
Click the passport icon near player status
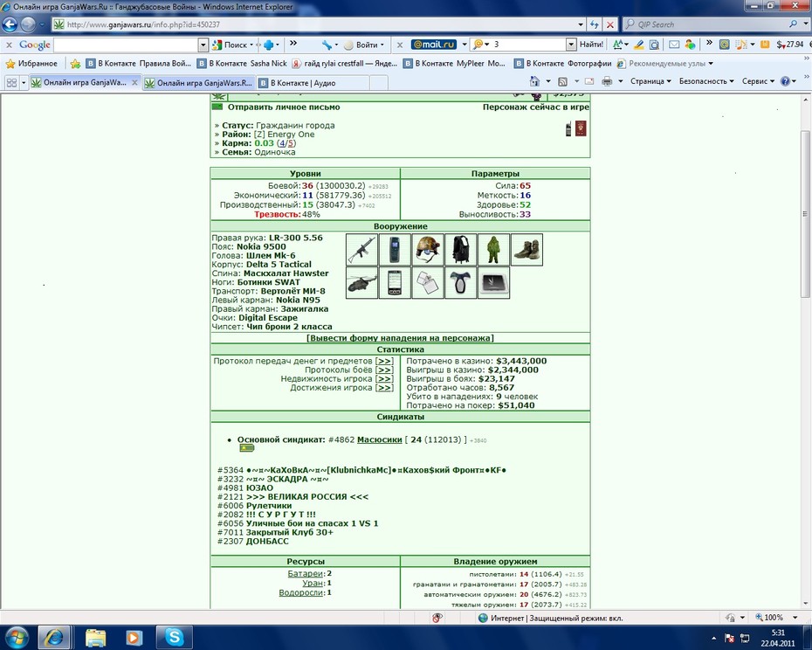pyautogui.click(x=581, y=128)
